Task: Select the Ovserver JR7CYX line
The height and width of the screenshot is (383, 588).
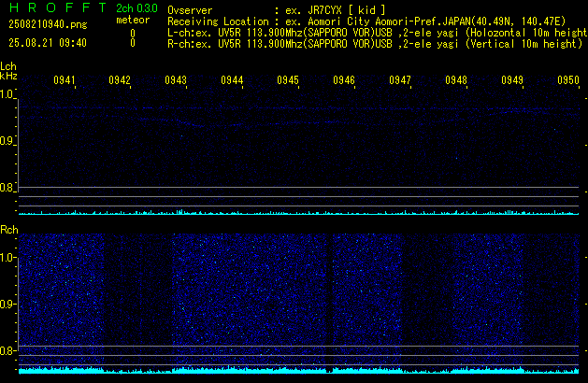Action: pyautogui.click(x=277, y=10)
